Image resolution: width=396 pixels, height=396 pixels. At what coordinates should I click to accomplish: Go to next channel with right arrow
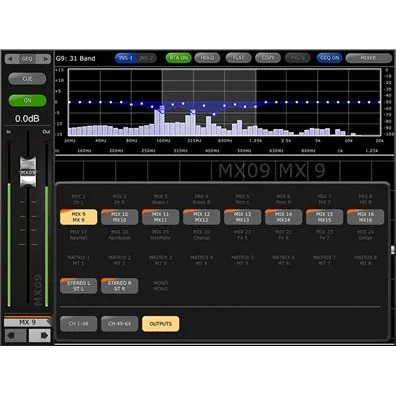[40, 335]
